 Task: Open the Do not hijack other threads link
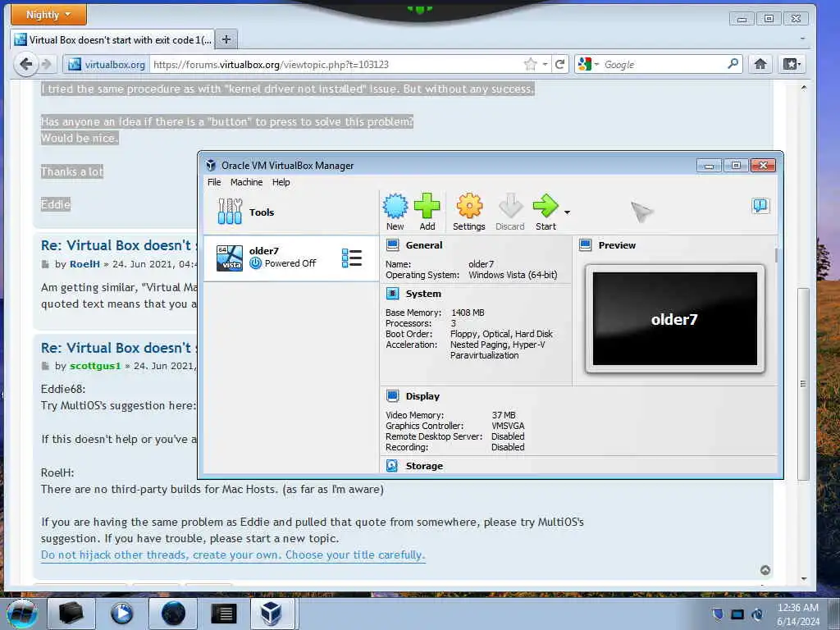233,555
